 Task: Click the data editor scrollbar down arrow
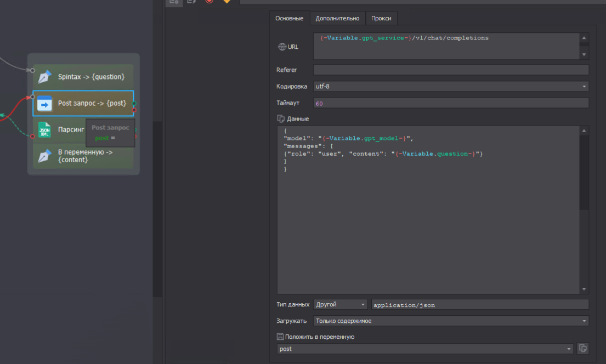click(x=584, y=289)
